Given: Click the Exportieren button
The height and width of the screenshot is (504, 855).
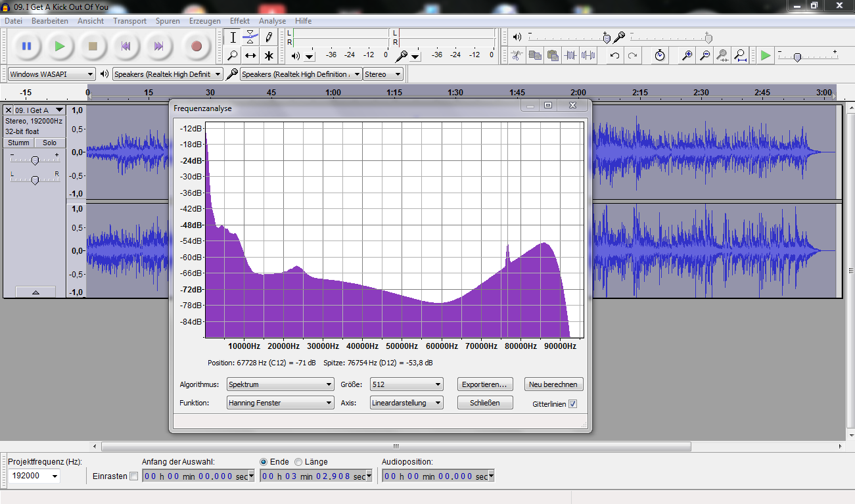Looking at the screenshot, I should [485, 384].
